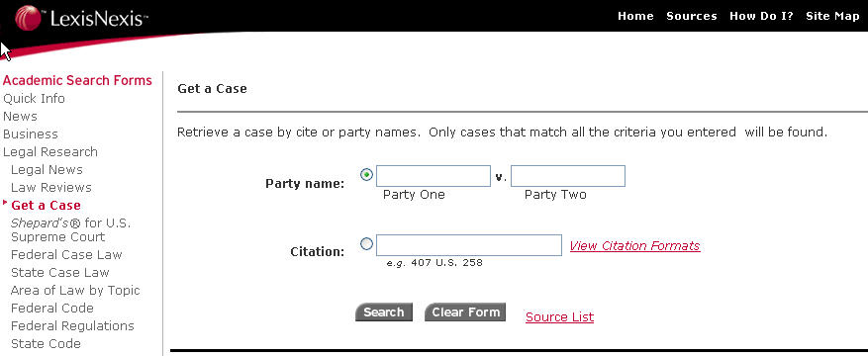Select the Citation radio button
The height and width of the screenshot is (356, 868).
point(366,244)
